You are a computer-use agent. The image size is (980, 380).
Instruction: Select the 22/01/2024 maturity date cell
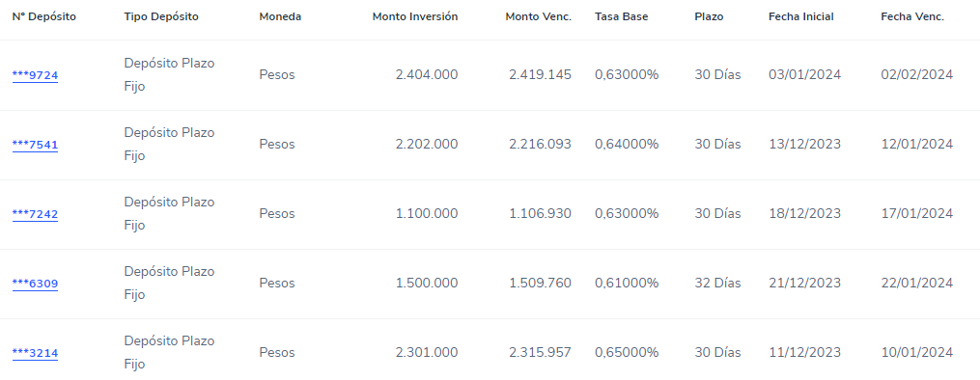click(x=917, y=284)
